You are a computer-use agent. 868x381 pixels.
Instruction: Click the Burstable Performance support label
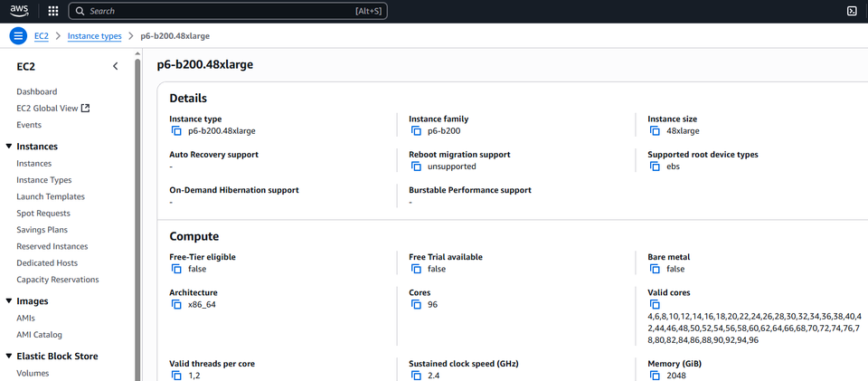(x=470, y=190)
